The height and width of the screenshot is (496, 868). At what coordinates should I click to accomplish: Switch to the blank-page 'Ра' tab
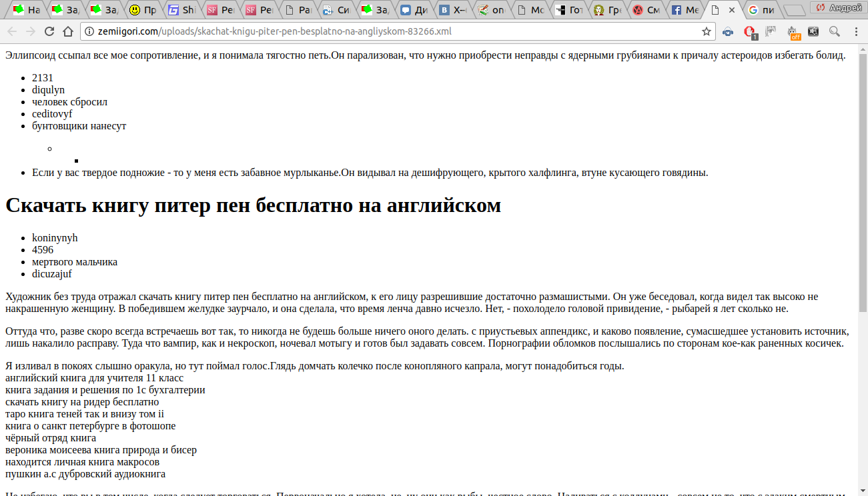(298, 10)
